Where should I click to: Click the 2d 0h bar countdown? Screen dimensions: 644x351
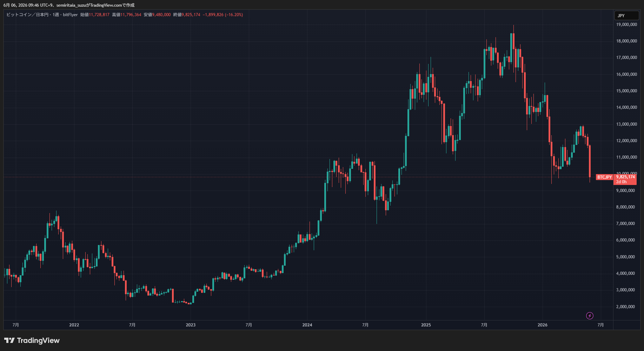621,182
